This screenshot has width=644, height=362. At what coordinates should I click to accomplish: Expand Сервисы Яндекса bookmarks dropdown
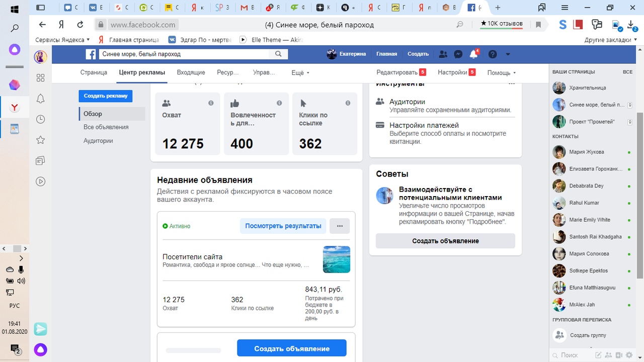click(62, 40)
